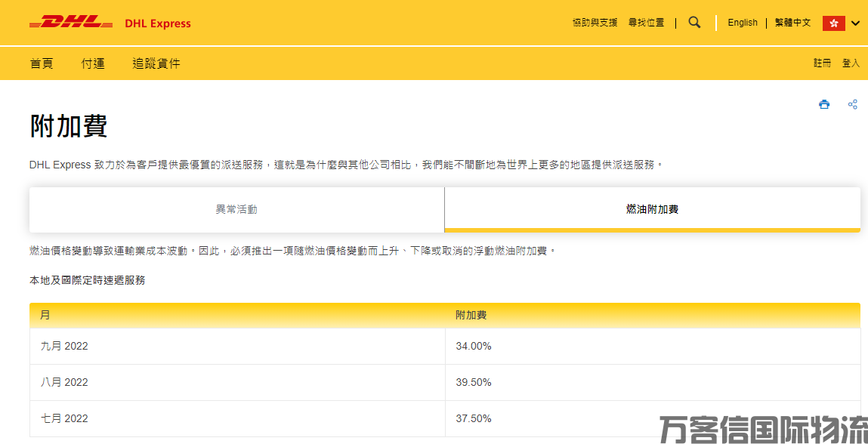This screenshot has height=444, width=868.
Task: Open the 追蹤貨件 menu item
Action: 156,63
